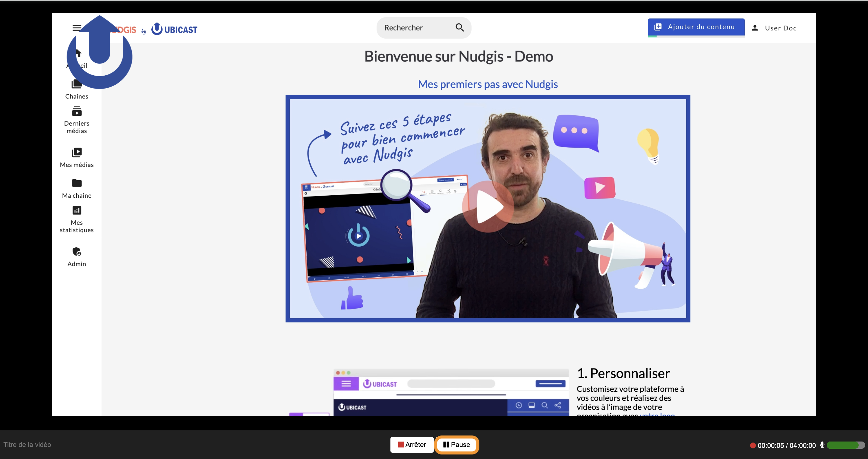Open link Mes premiers pas avec Nudgis
This screenshot has height=459, width=868.
coord(488,84)
